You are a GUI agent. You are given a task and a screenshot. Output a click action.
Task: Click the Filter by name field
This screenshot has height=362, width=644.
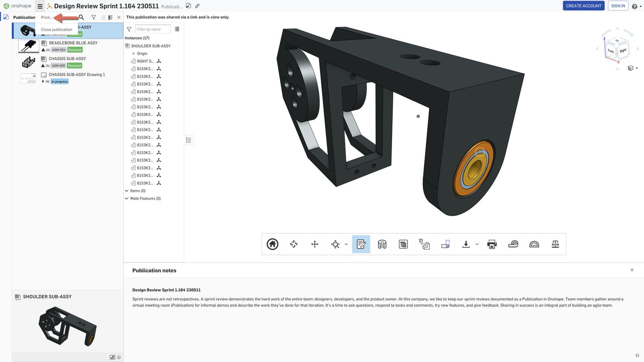click(x=153, y=29)
